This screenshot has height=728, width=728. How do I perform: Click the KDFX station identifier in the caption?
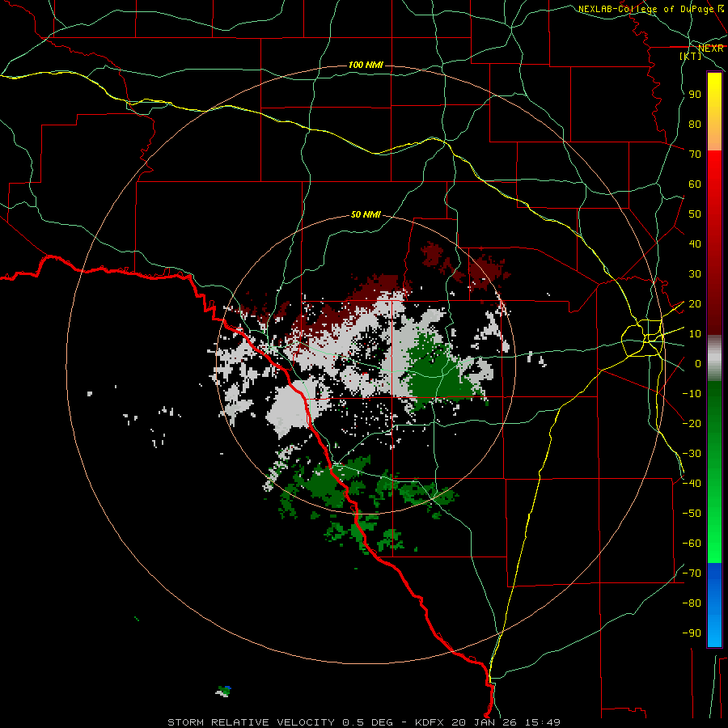pyautogui.click(x=431, y=722)
